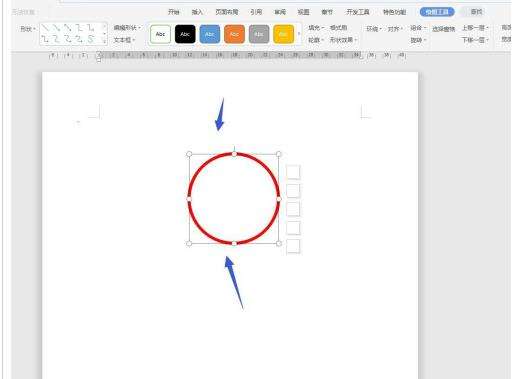Screen dimensions: 516x379
Task: Open the 形状 shapes dropdown
Action: (28, 29)
